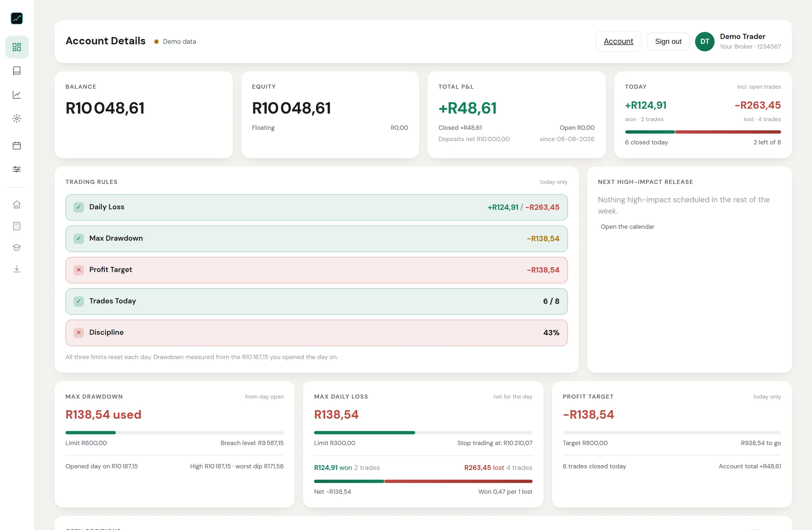Click the Profit Target rule label
812x530 pixels.
tap(110, 270)
